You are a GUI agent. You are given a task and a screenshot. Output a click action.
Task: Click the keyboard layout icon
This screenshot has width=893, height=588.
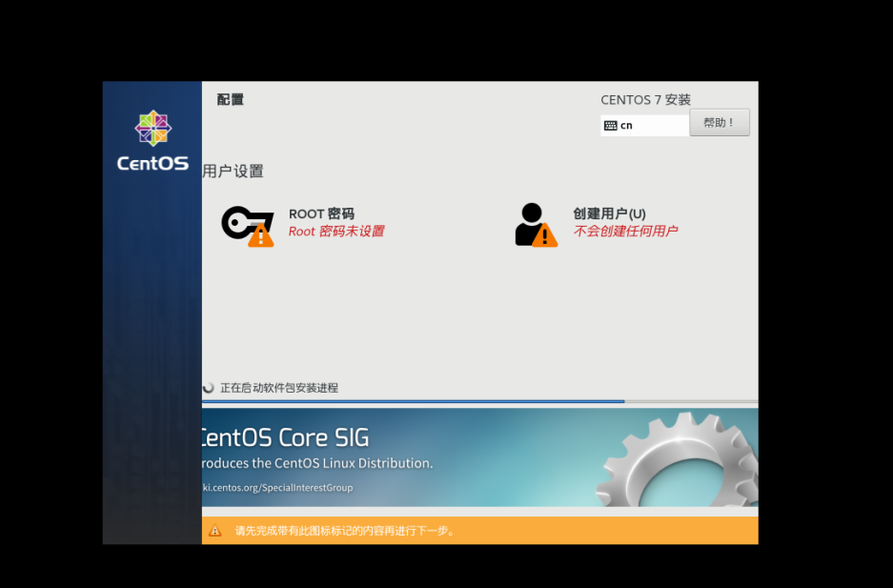tap(611, 126)
